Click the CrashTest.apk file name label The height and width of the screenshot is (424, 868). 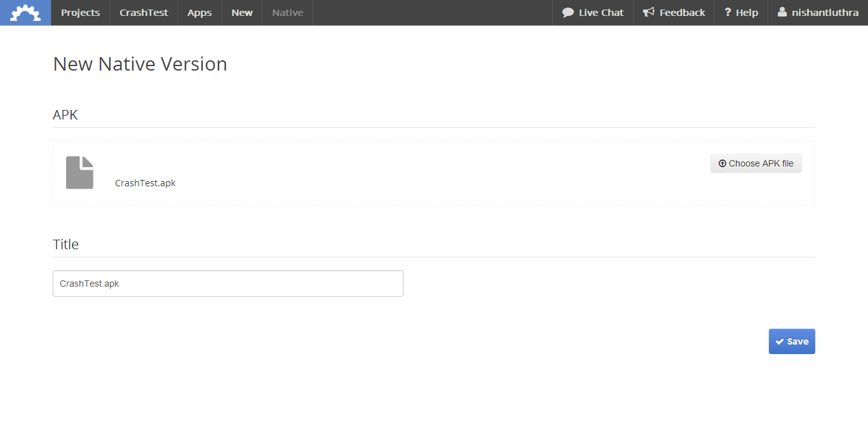pyautogui.click(x=145, y=183)
